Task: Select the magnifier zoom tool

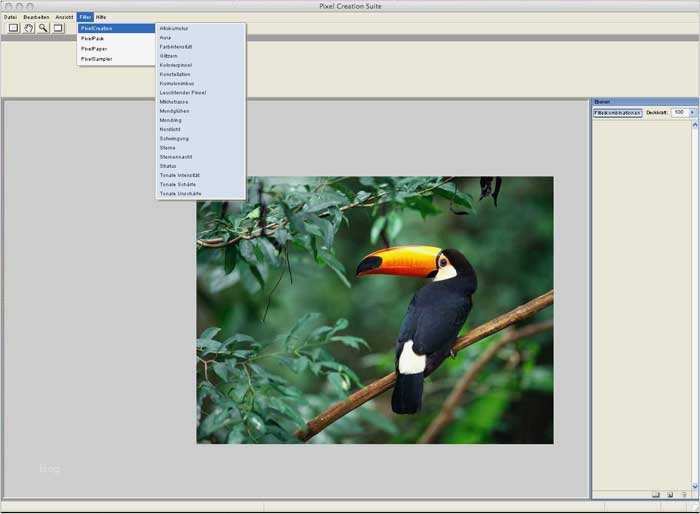Action: 43,28
